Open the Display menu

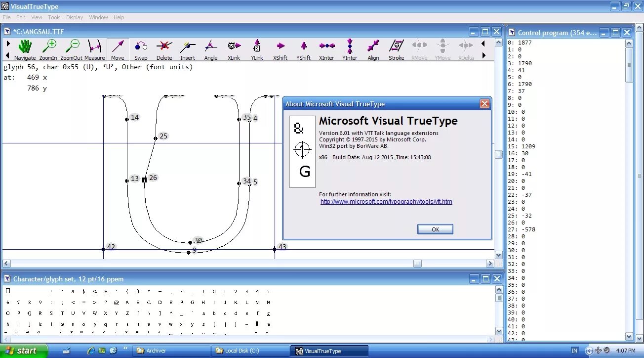coord(75,17)
